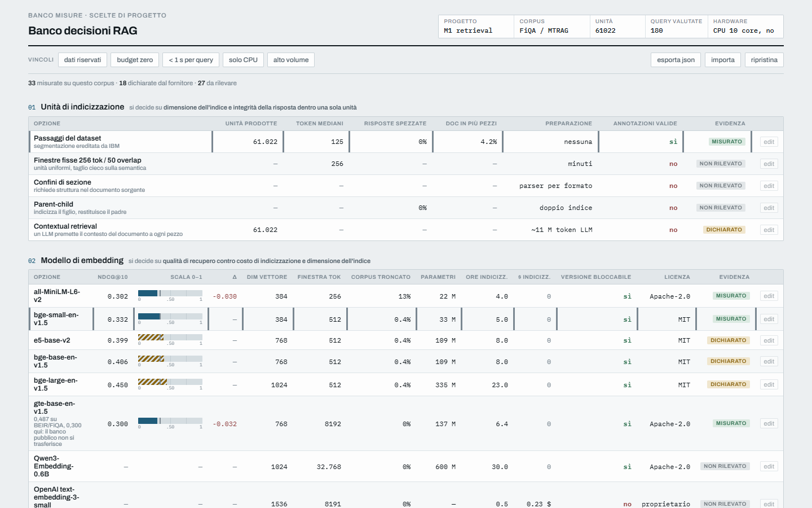Click the "Banco decisioni RAG" title
Image resolution: width=812 pixels, height=508 pixels.
pos(83,30)
